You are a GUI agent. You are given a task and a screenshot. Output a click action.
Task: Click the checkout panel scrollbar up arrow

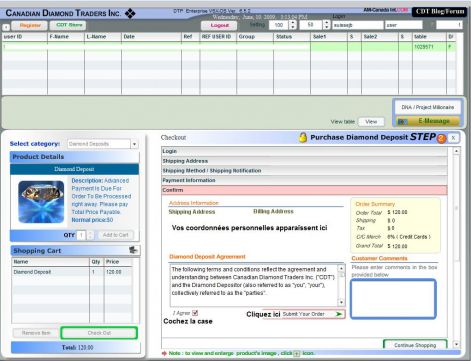click(x=456, y=151)
